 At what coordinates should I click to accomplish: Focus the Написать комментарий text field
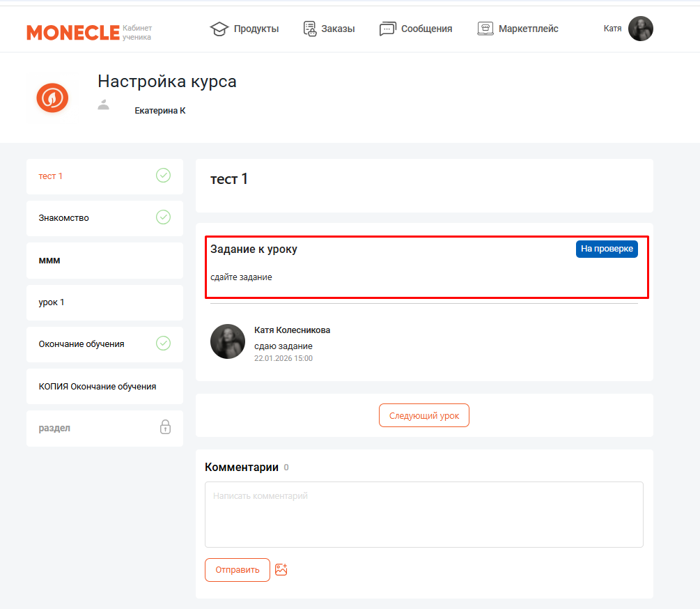[x=423, y=514]
